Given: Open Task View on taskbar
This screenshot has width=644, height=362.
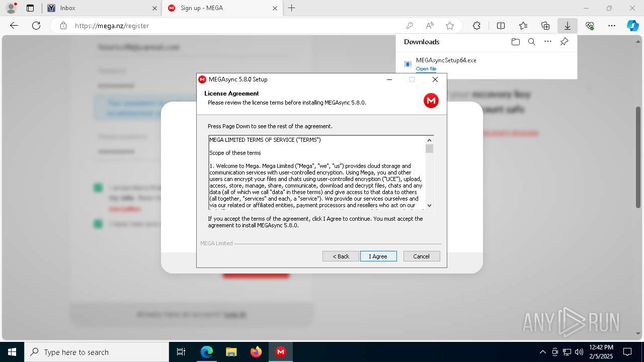Looking at the screenshot, I should [181, 352].
